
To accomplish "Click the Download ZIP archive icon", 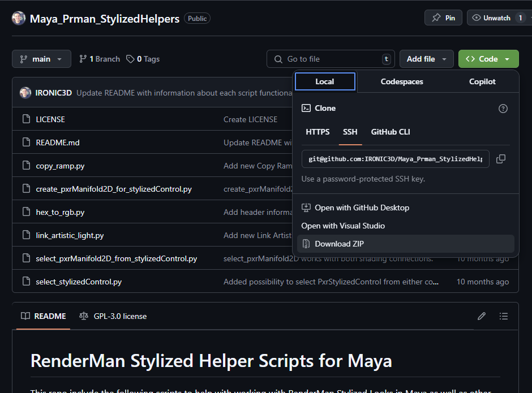I will 306,244.
